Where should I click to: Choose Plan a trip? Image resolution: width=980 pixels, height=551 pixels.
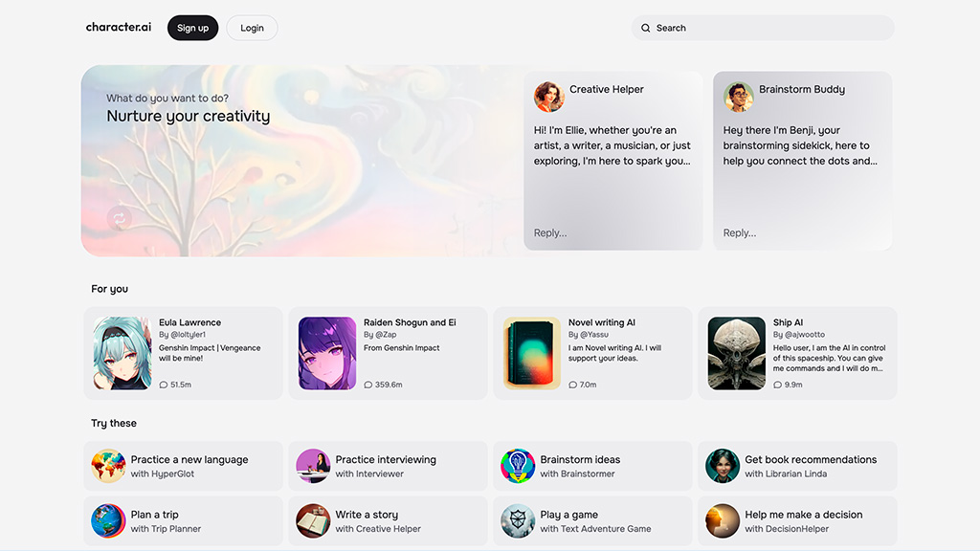click(183, 521)
